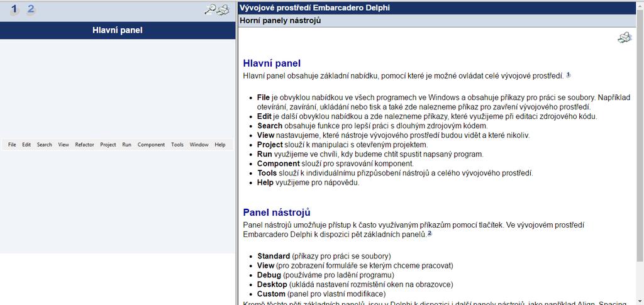Click bold word 'Search' in the bullet list
Screen dimensions: 644x305
tap(270, 126)
